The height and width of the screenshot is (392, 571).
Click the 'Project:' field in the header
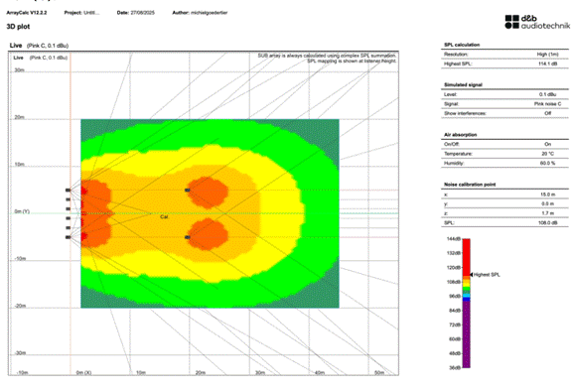[81, 13]
